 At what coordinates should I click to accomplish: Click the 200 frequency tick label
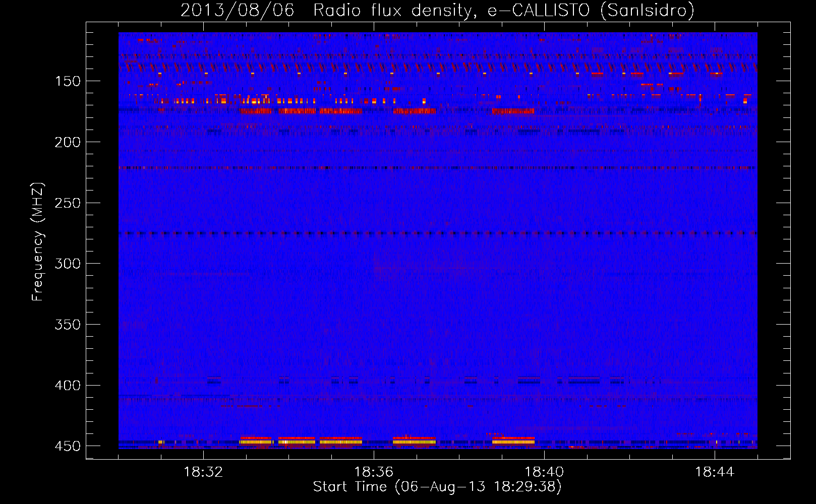coord(68,143)
